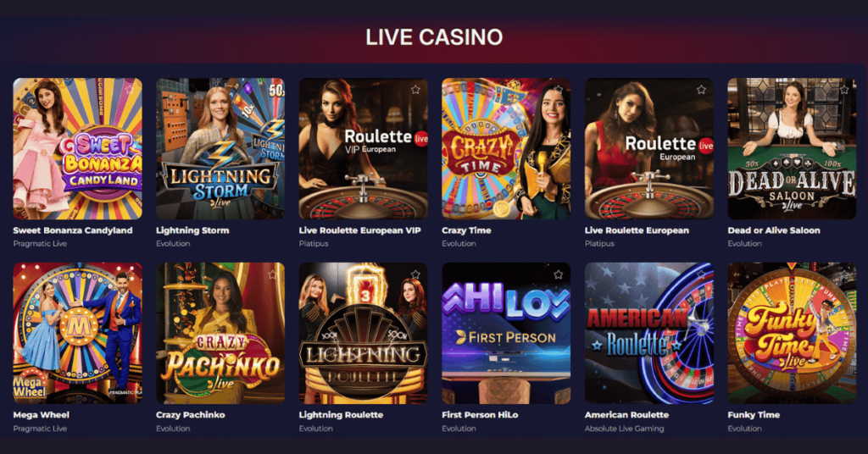Open the Crazy Time wheel thumbnail
This screenshot has height=454, width=868.
pos(506,149)
